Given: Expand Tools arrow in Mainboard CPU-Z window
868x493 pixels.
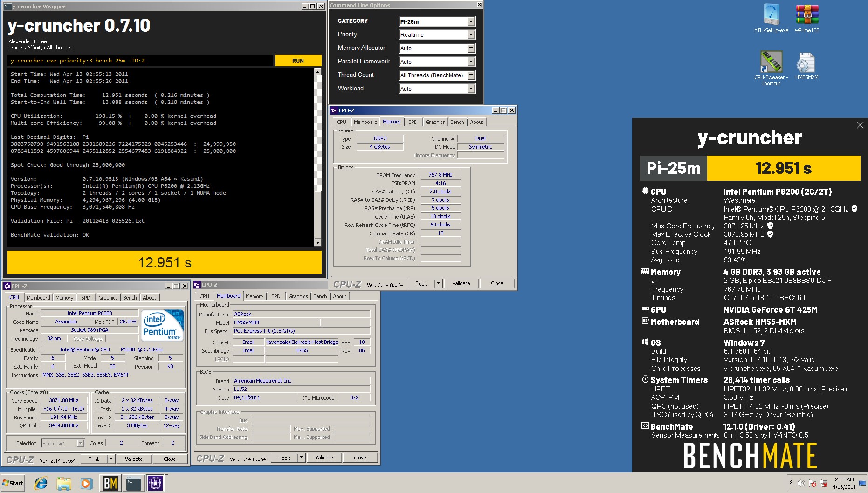Looking at the screenshot, I should [x=301, y=458].
